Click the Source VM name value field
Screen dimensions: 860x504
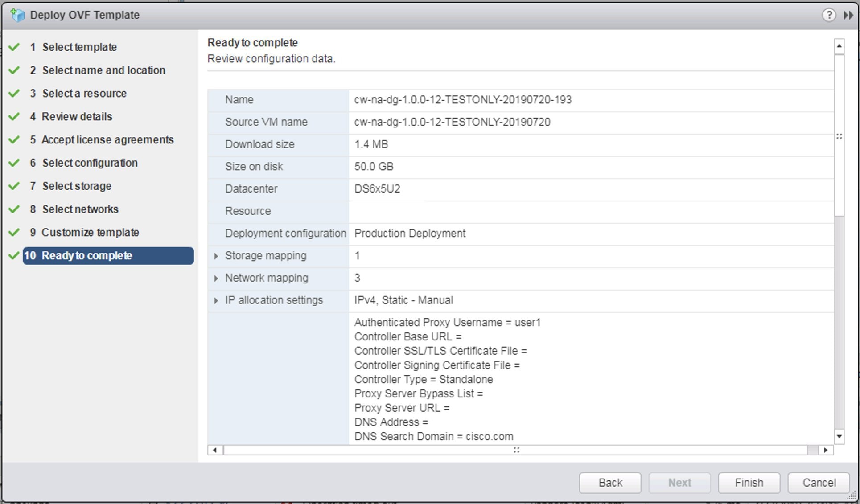point(452,122)
